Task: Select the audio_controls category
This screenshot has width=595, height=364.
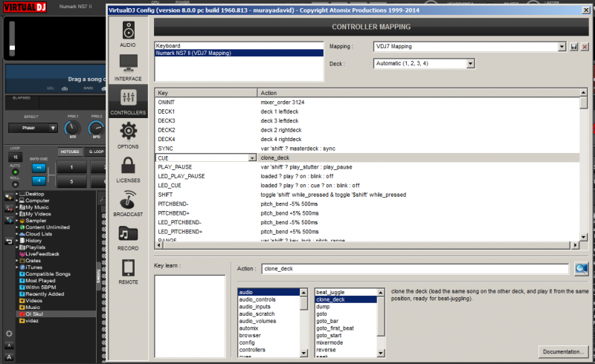Action: coord(269,299)
